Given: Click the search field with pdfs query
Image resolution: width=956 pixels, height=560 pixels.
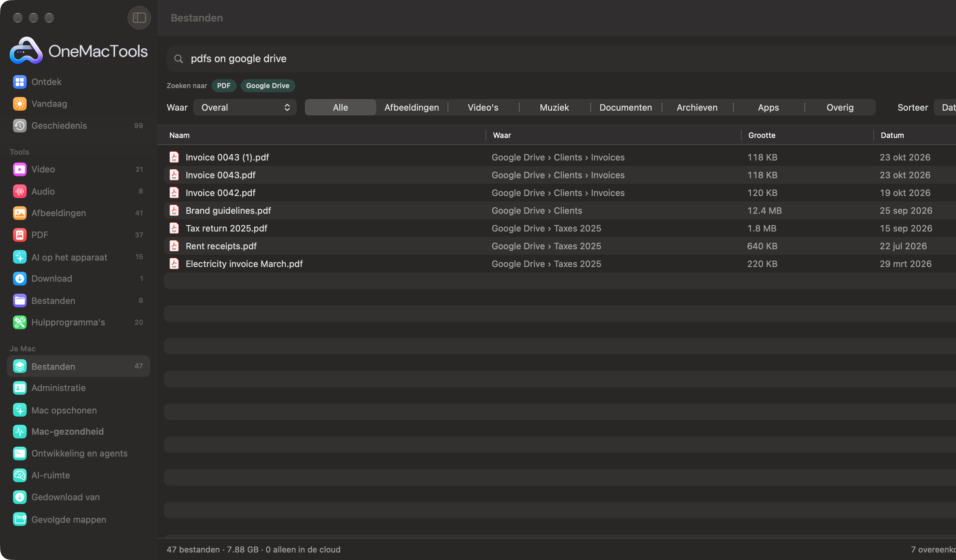Looking at the screenshot, I should (x=561, y=59).
